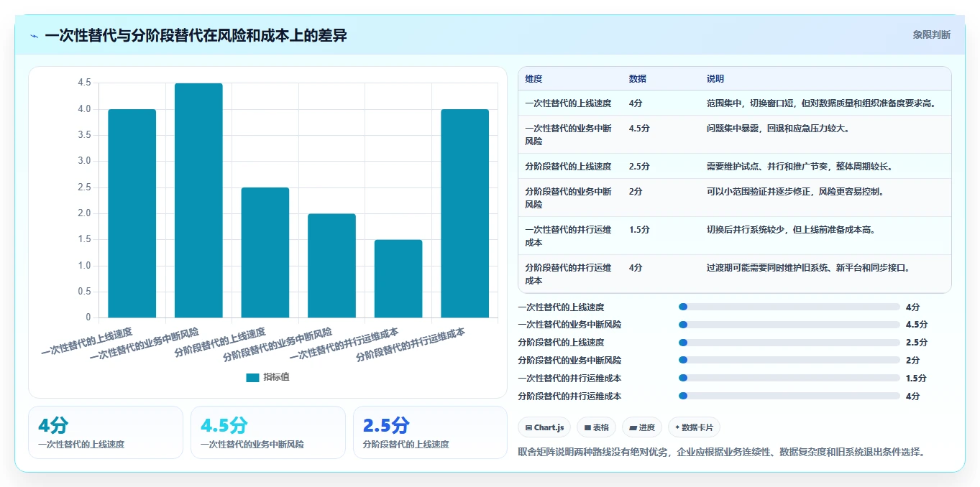Click the 分阶段替代的业务中断风险 progress bar
Image resolution: width=980 pixels, height=487 pixels.
click(789, 361)
